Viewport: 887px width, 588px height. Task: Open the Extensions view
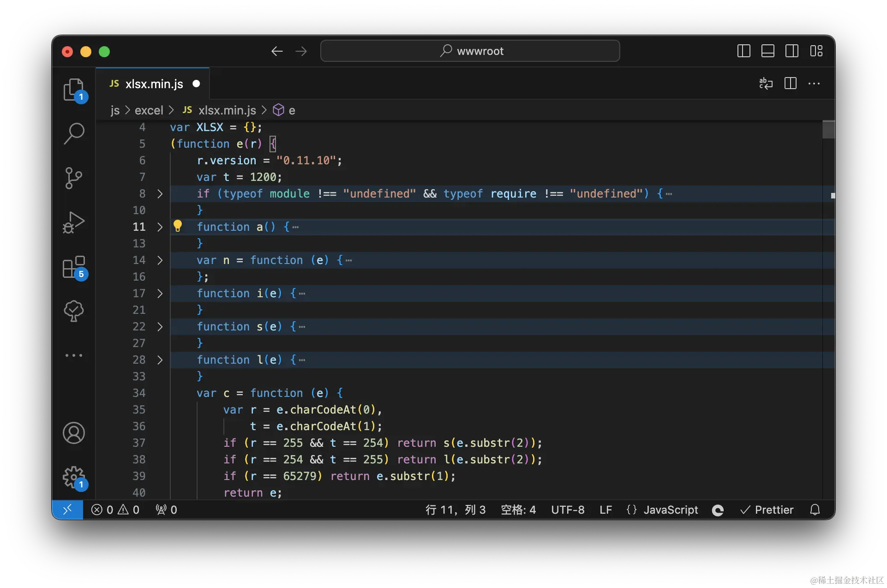click(x=74, y=267)
